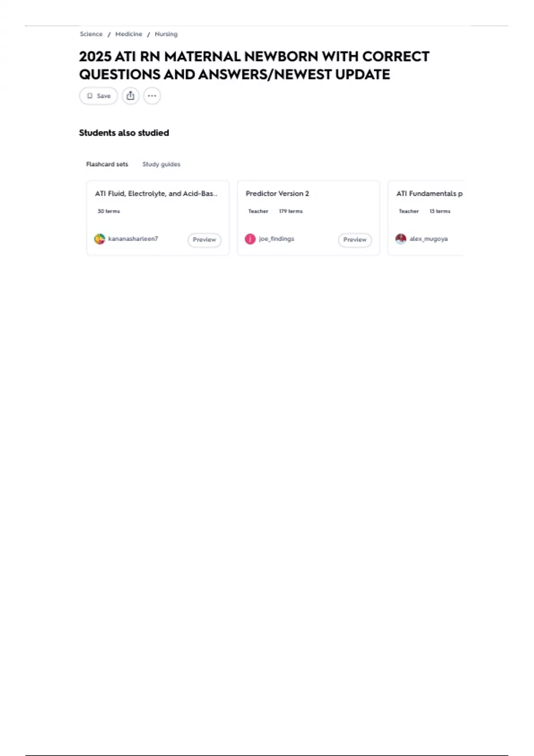Visit the alex_mugoya username link
534x756 pixels.
pyautogui.click(x=429, y=239)
